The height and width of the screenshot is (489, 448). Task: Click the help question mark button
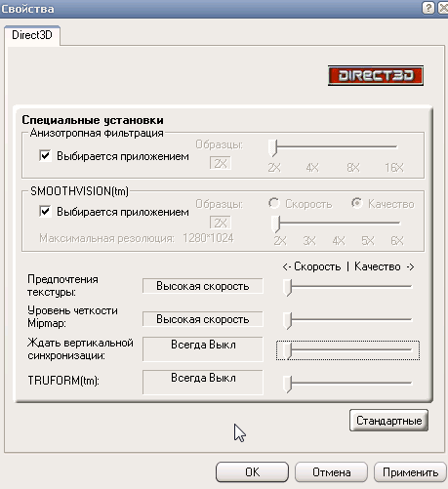pyautogui.click(x=428, y=7)
